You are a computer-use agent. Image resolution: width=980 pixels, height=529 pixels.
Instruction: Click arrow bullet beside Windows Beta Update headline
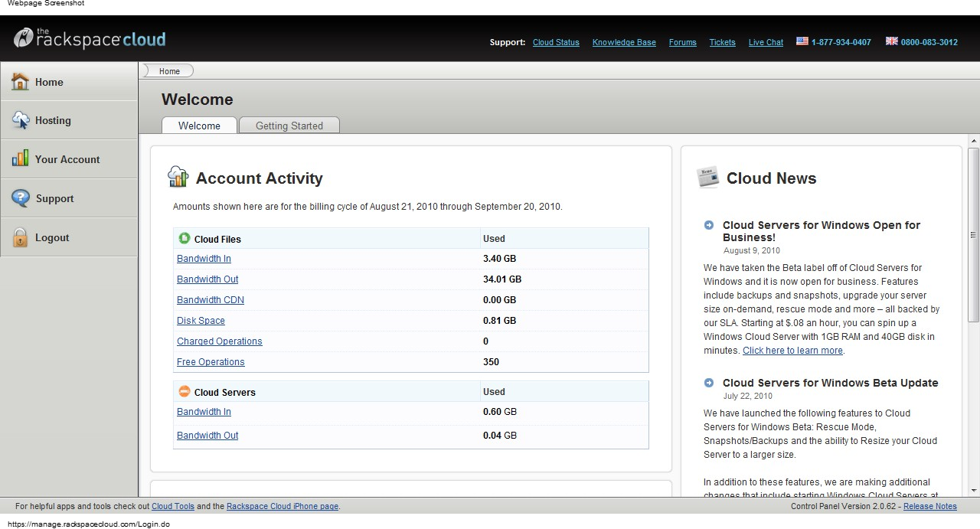tap(709, 383)
